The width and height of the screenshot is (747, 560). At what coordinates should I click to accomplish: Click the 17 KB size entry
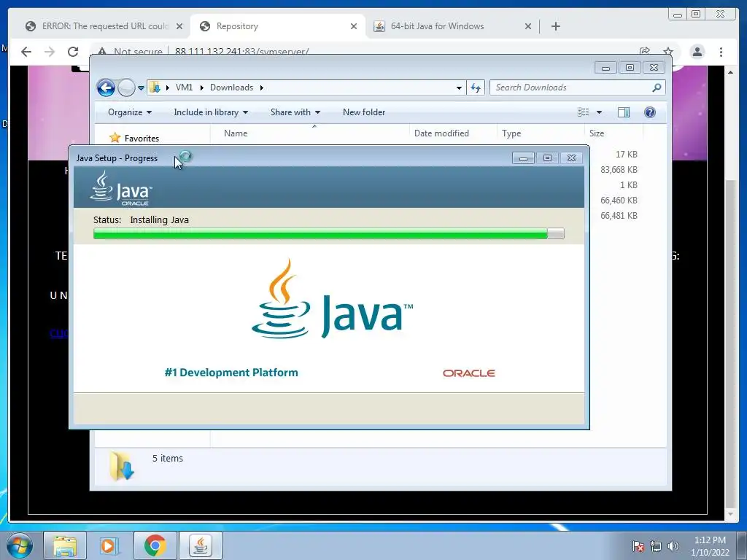[627, 155]
